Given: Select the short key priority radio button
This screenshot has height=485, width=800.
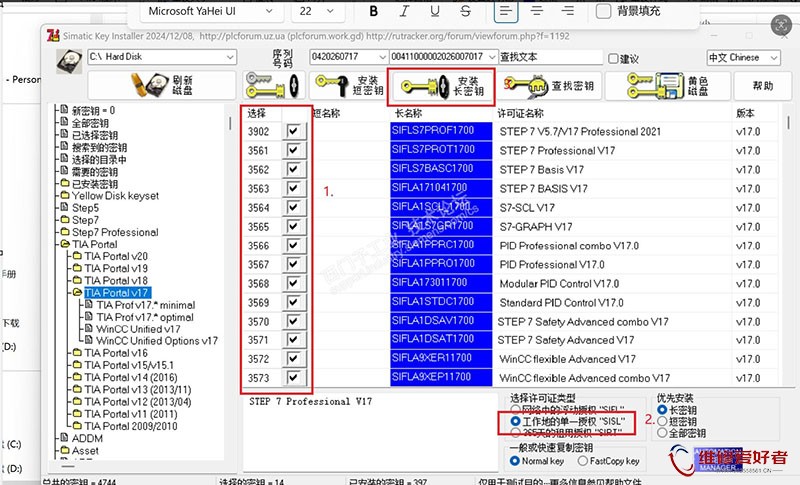Looking at the screenshot, I should (x=662, y=421).
